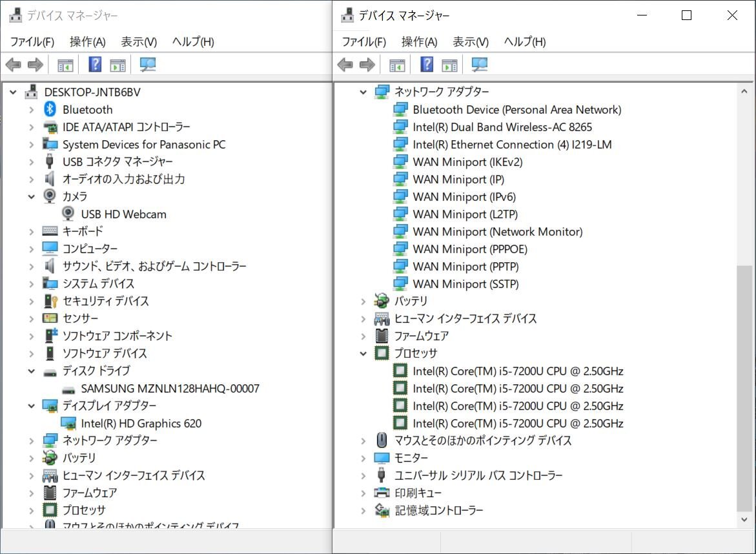Maximize the right Device Manager window
Image resolution: width=756 pixels, height=554 pixels.
point(686,15)
